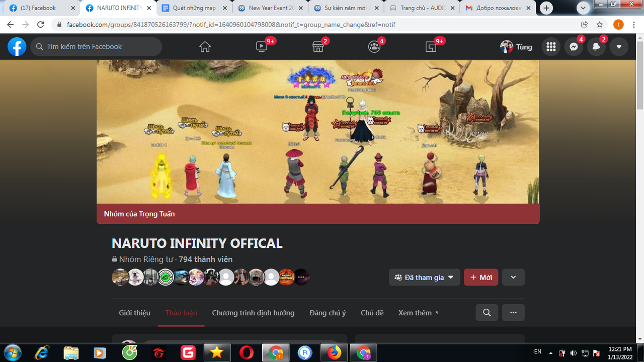The width and height of the screenshot is (644, 362).
Task: Open Opera from the taskbar
Action: point(247,352)
